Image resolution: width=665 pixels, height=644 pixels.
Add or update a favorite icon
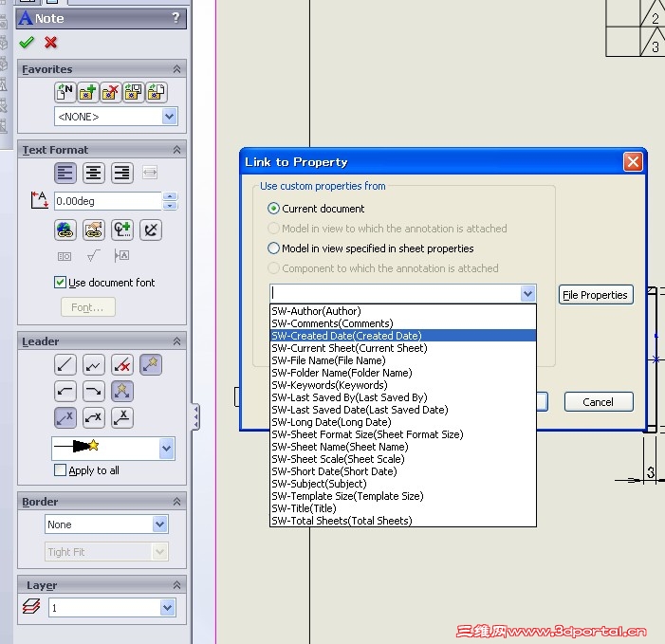point(88,92)
